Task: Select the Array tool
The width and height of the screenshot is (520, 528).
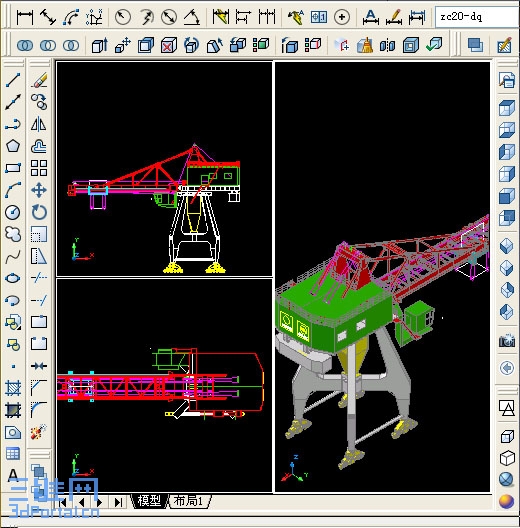Action: 39,168
